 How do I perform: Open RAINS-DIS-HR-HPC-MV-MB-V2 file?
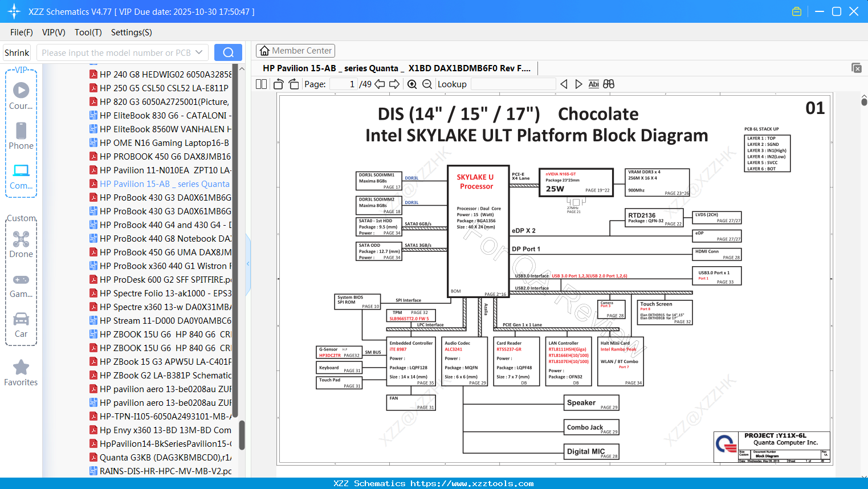tap(160, 471)
